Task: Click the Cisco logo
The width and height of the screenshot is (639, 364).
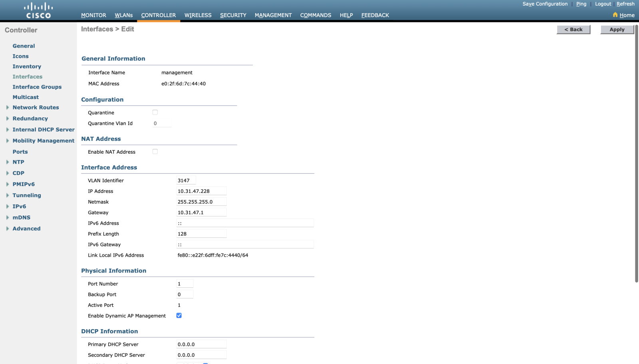Action: pos(38,11)
